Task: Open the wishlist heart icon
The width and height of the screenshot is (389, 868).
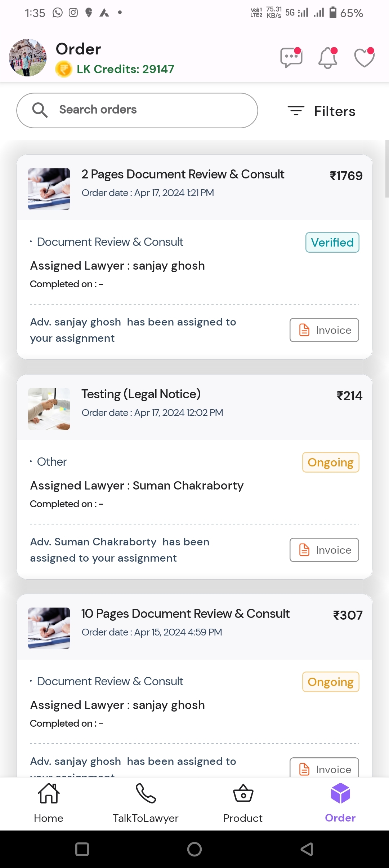Action: [x=364, y=58]
